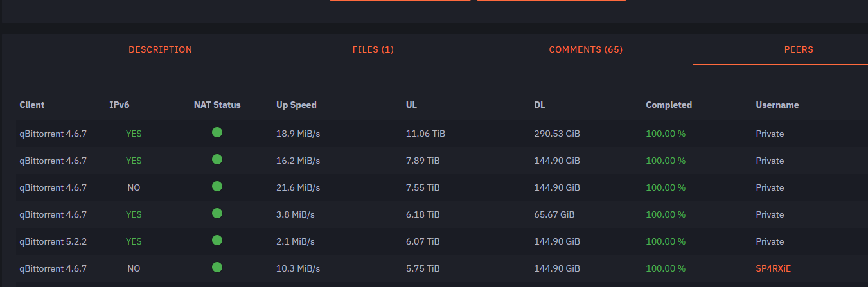
Task: Sort peers by Up Speed column header
Action: click(x=296, y=105)
